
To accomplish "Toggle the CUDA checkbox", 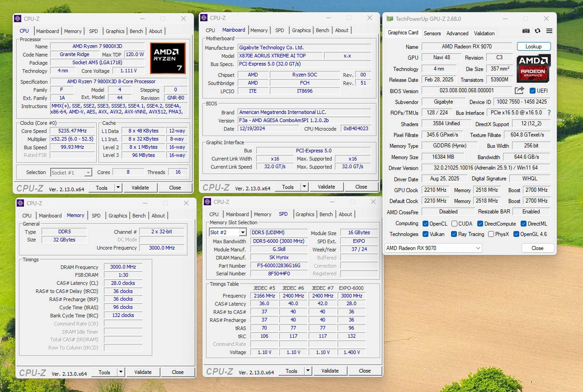I will tap(454, 223).
